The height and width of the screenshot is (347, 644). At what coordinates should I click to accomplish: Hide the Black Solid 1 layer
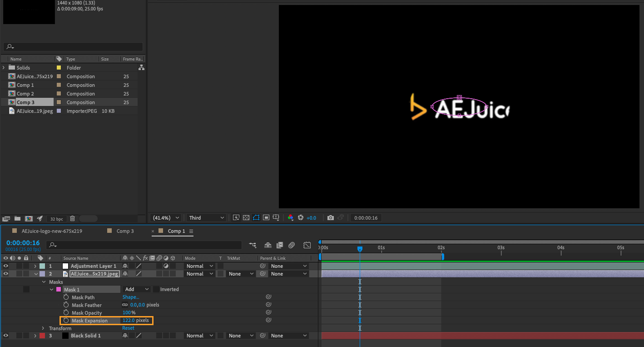tap(6, 336)
